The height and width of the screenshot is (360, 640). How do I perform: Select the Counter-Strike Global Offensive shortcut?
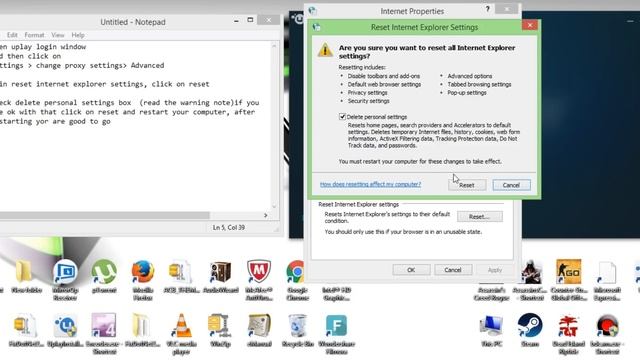[x=569, y=280]
